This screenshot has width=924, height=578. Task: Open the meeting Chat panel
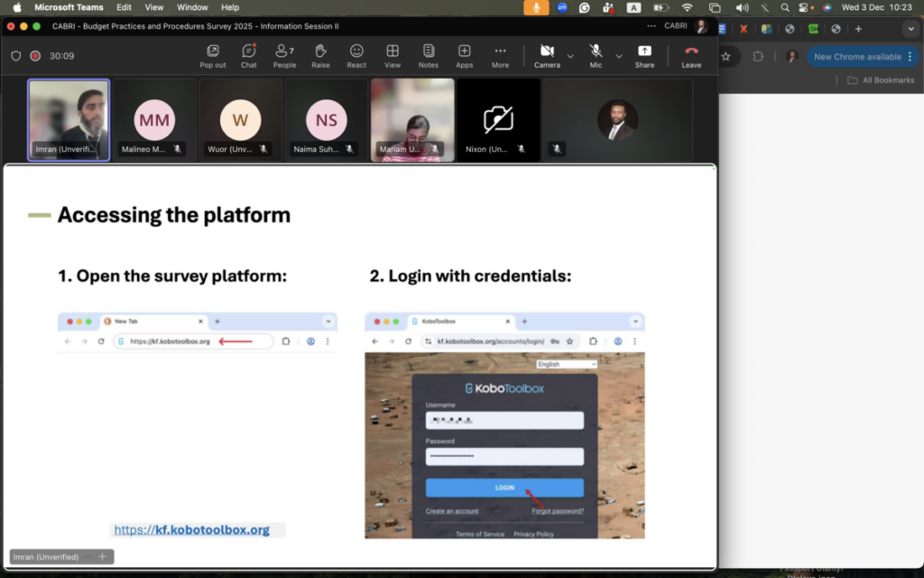point(249,56)
